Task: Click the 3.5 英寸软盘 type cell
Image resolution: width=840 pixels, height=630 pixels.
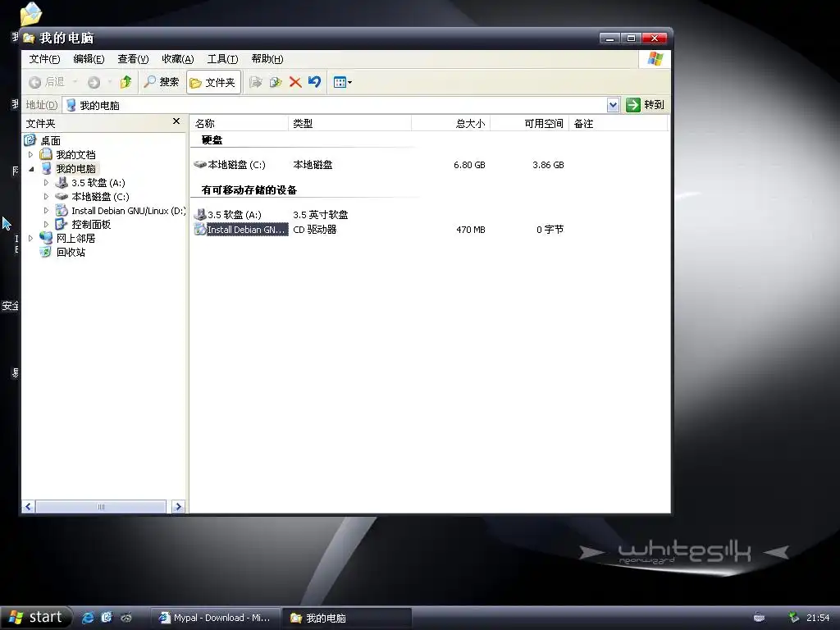Action: pyautogui.click(x=321, y=215)
